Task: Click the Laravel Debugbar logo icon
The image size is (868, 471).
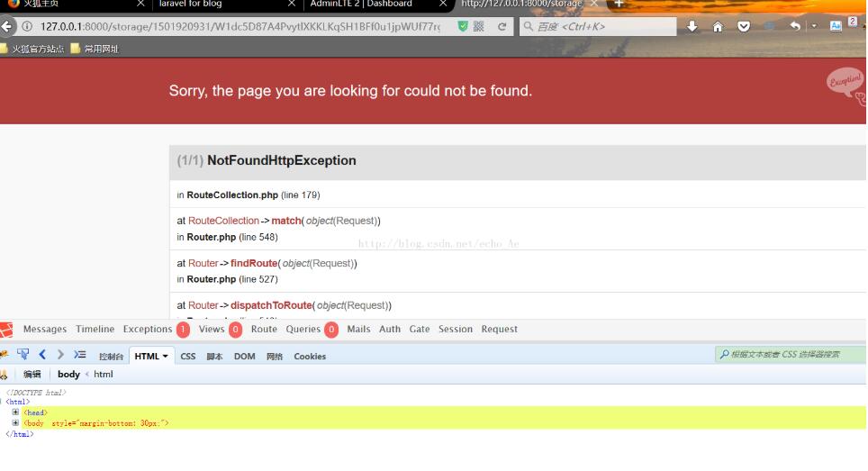Action: [6, 330]
